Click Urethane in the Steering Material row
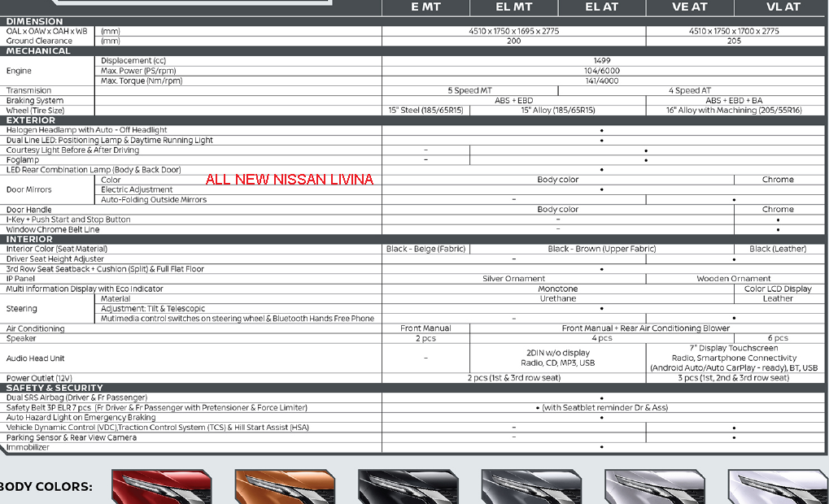Image resolution: width=829 pixels, height=504 pixels. (x=558, y=298)
